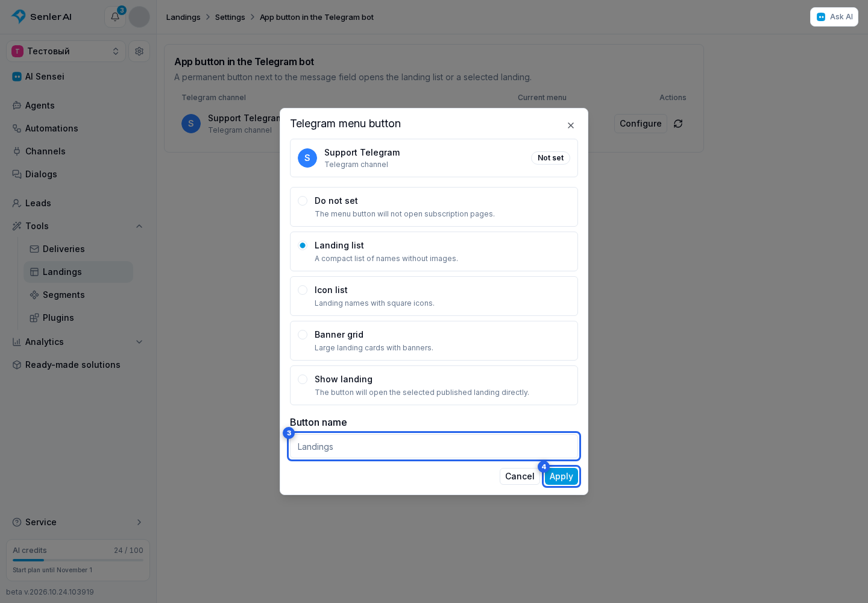Image resolution: width=868 pixels, height=603 pixels.
Task: Click the Channels sidebar icon
Action: [17, 151]
